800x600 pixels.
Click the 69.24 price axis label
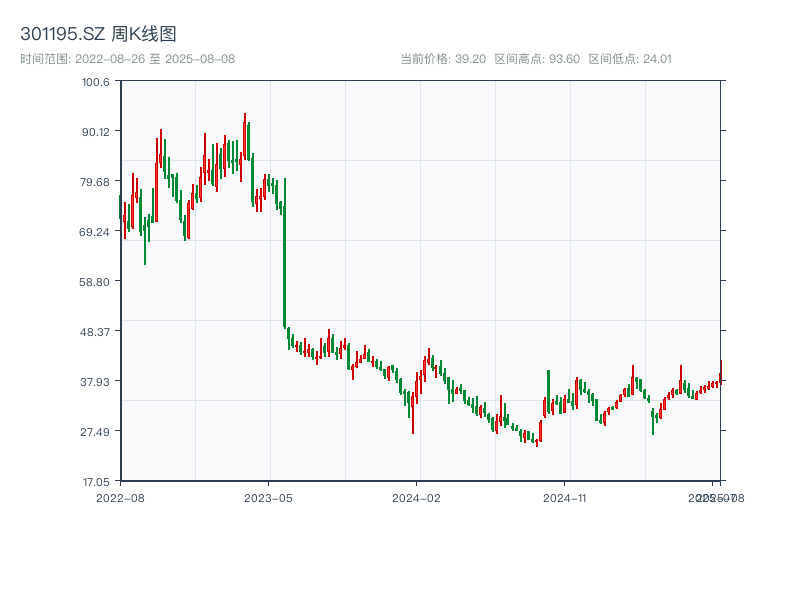(x=96, y=231)
